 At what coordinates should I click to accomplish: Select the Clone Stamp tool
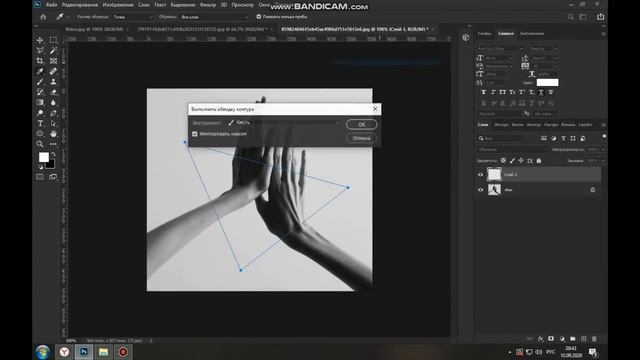[53, 82]
